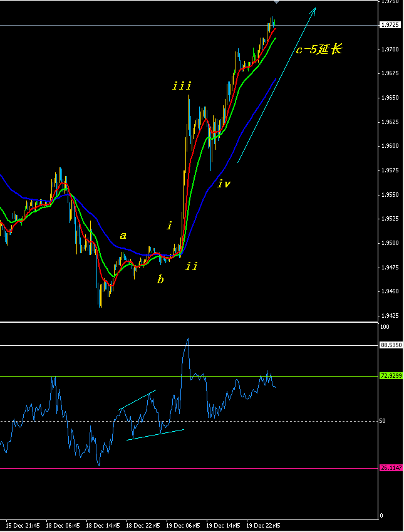This screenshot has height=532, width=404.
Task: Click the 1.9600 price axis label
Action: tap(390, 146)
